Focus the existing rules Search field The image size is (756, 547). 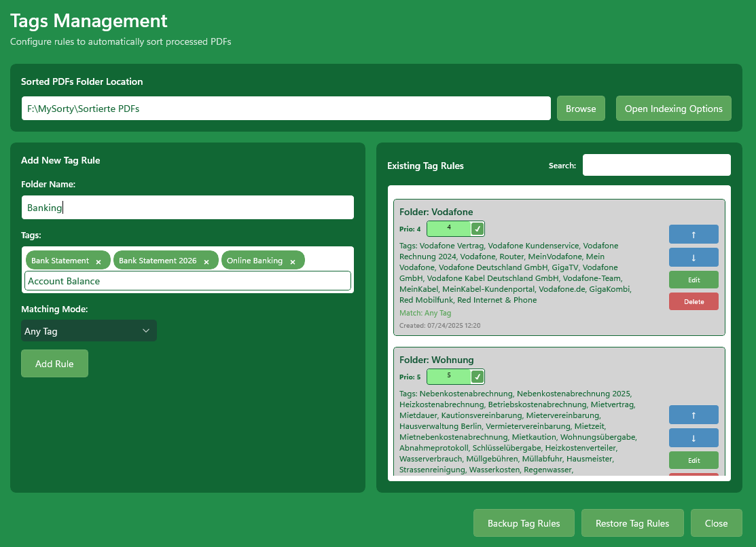pos(656,165)
